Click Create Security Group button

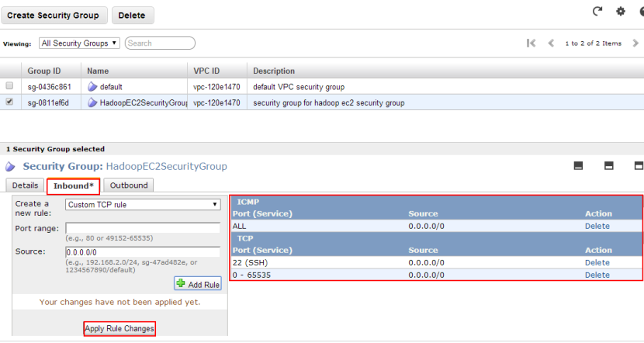coord(54,16)
